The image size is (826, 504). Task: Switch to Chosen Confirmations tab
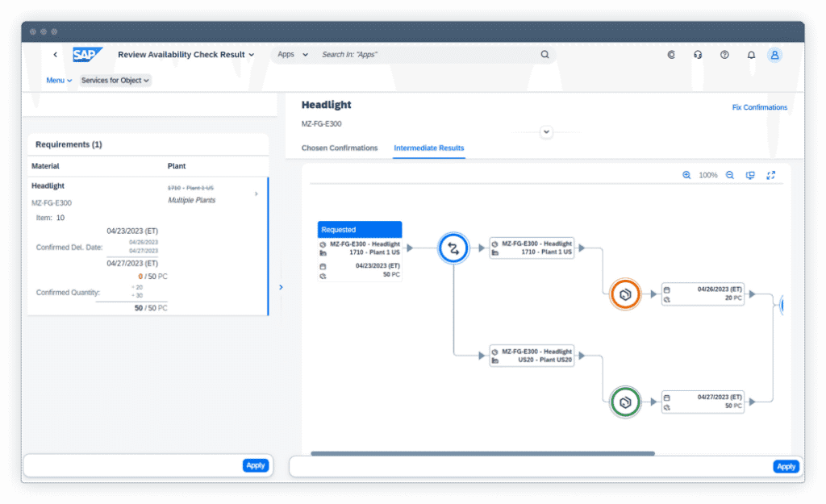pos(340,148)
